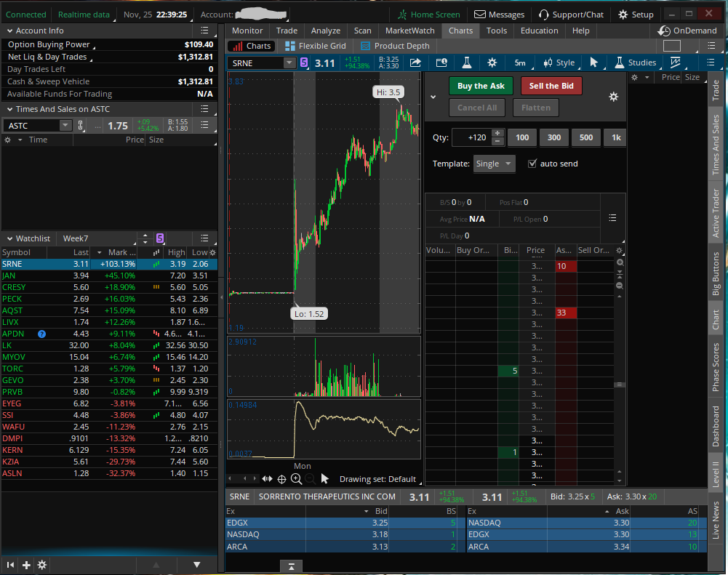Collapse the Account Info section

pos(9,31)
